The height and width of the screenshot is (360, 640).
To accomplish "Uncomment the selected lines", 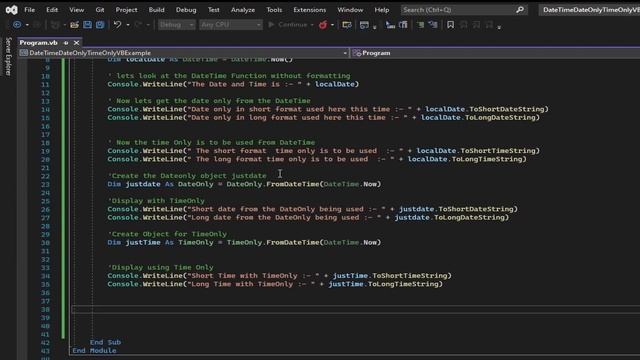I will 433,25.
